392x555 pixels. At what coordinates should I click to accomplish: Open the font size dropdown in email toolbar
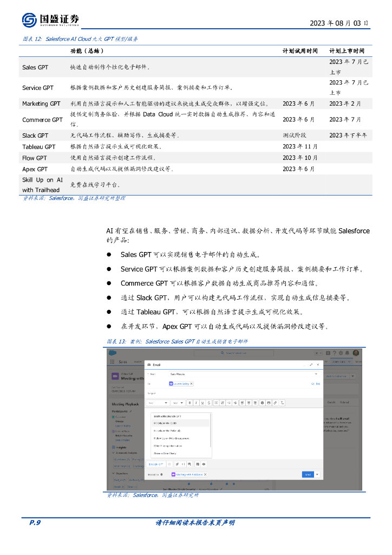(x=178, y=403)
